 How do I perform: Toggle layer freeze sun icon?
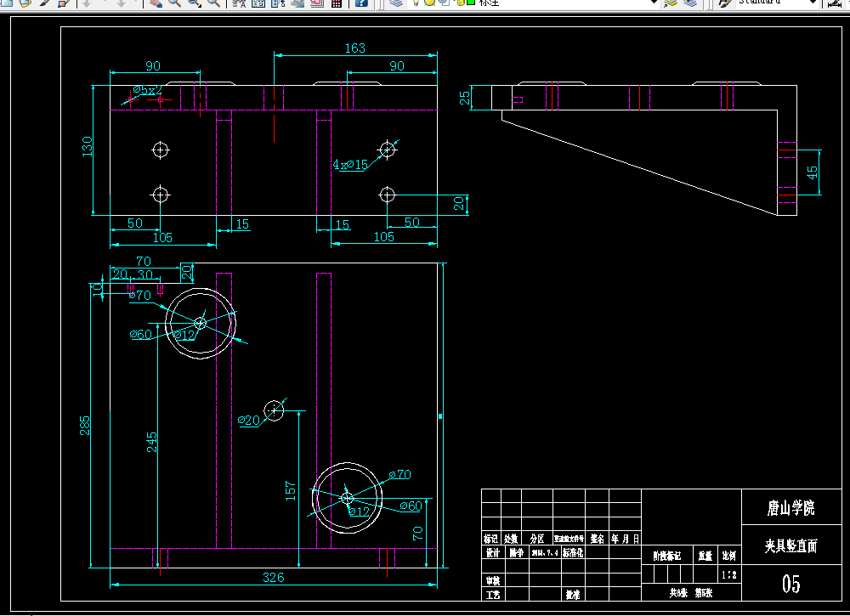tap(429, 3)
